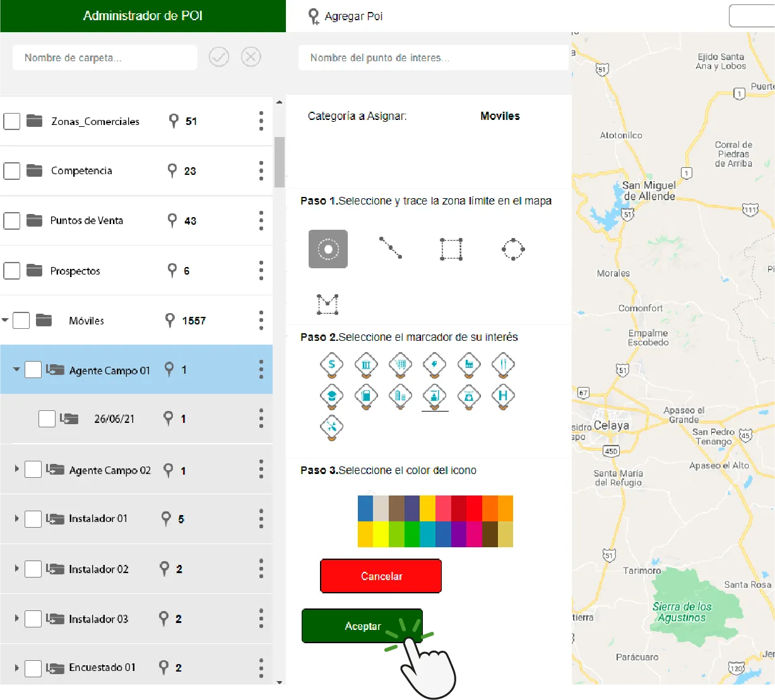This screenshot has width=775, height=700.
Task: Choose the polygon zone drawing tool
Action: coord(328,304)
